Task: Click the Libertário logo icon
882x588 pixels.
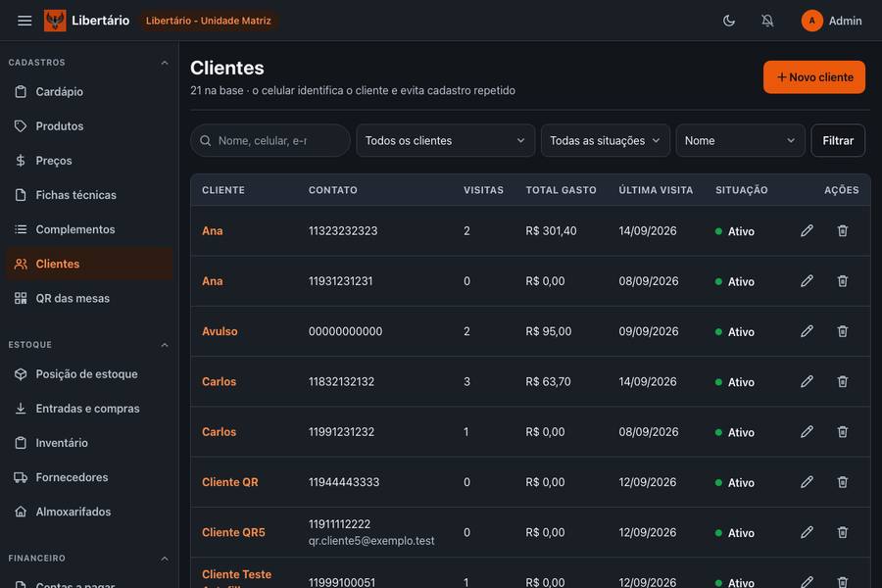Action: click(x=55, y=21)
